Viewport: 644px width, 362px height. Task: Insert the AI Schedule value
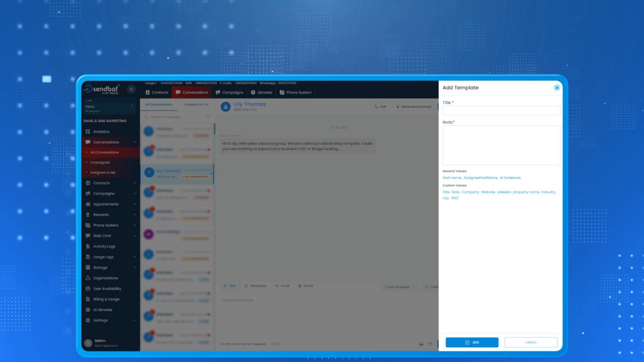510,178
